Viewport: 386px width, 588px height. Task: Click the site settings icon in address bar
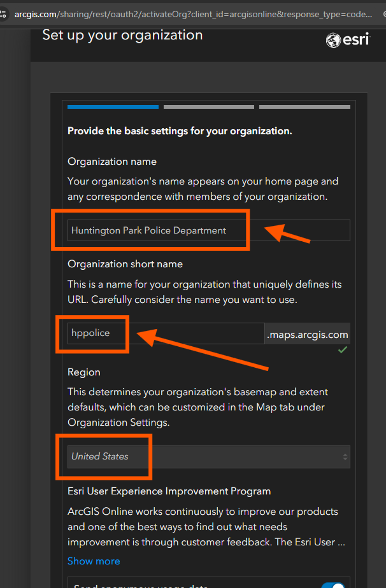pyautogui.click(x=3, y=14)
